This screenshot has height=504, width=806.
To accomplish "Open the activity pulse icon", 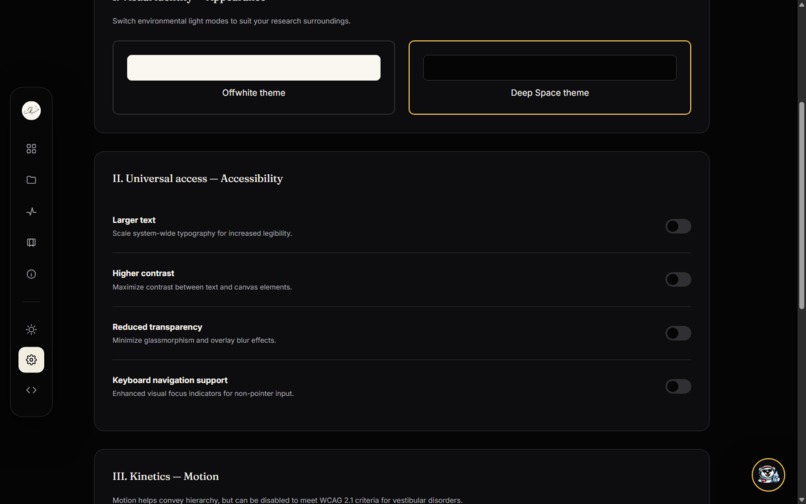I will pyautogui.click(x=31, y=211).
